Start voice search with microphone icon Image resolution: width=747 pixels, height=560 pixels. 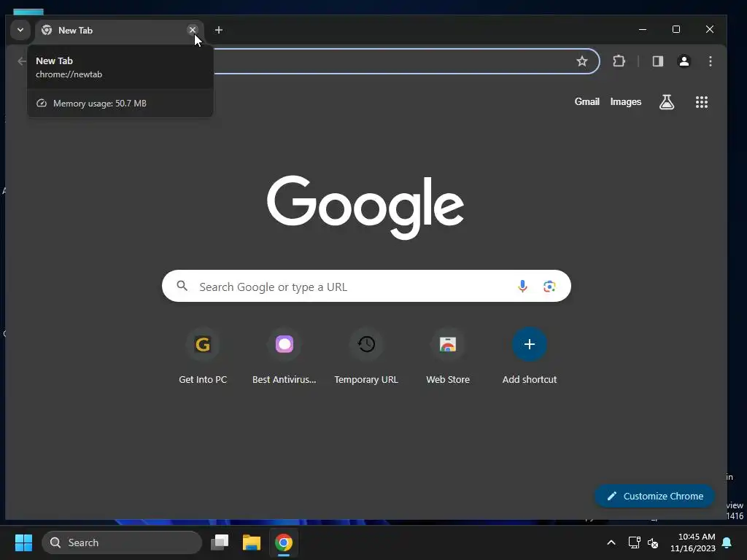tap(522, 286)
